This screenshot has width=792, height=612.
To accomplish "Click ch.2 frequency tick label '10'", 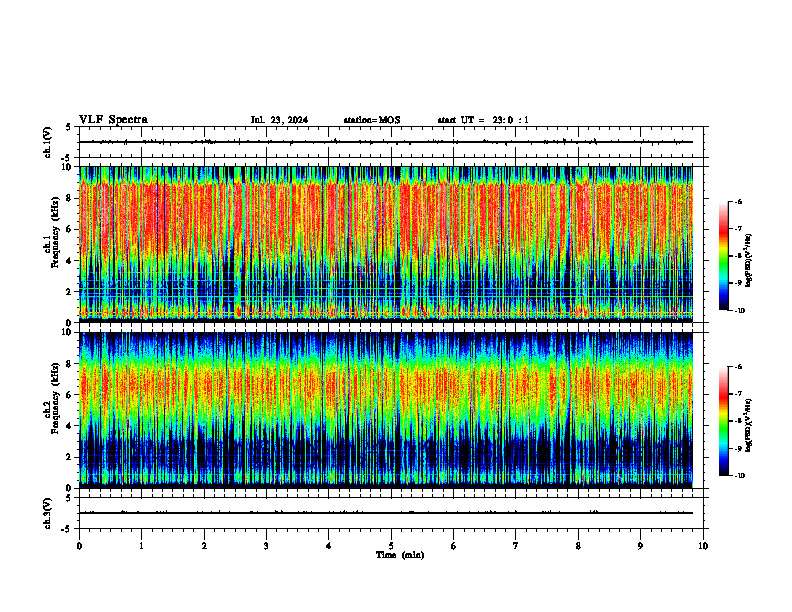I will pos(69,332).
